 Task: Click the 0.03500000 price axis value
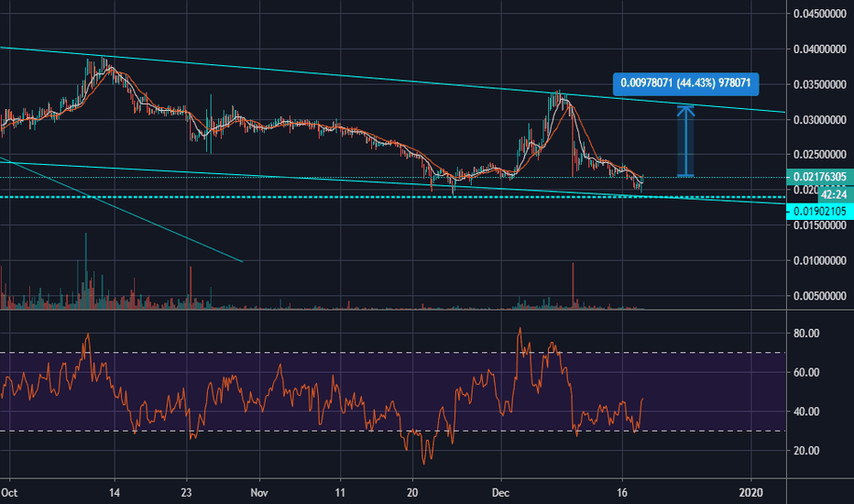point(820,84)
